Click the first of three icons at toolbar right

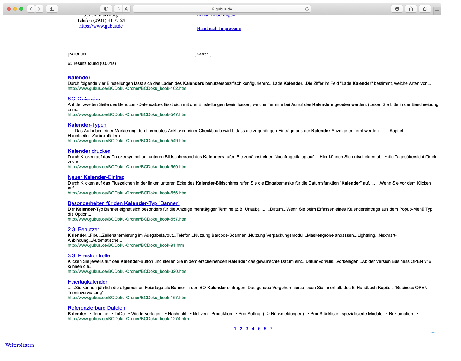[397, 9]
